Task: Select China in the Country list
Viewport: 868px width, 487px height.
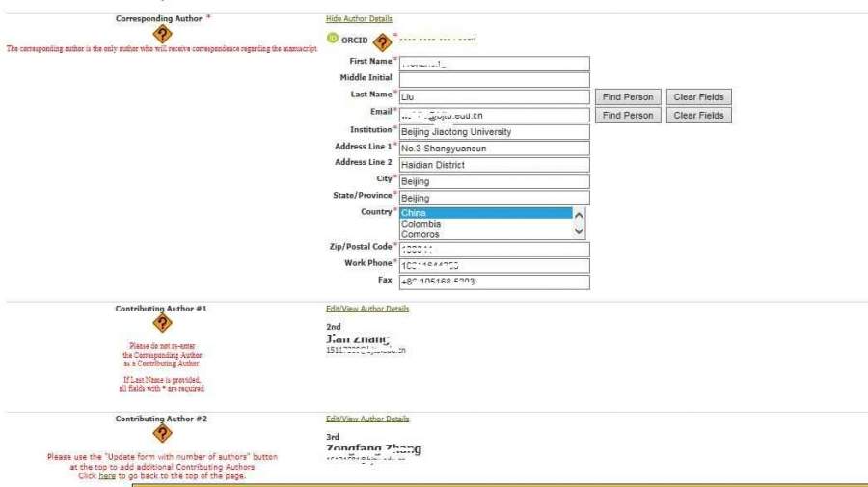Action: tap(486, 213)
